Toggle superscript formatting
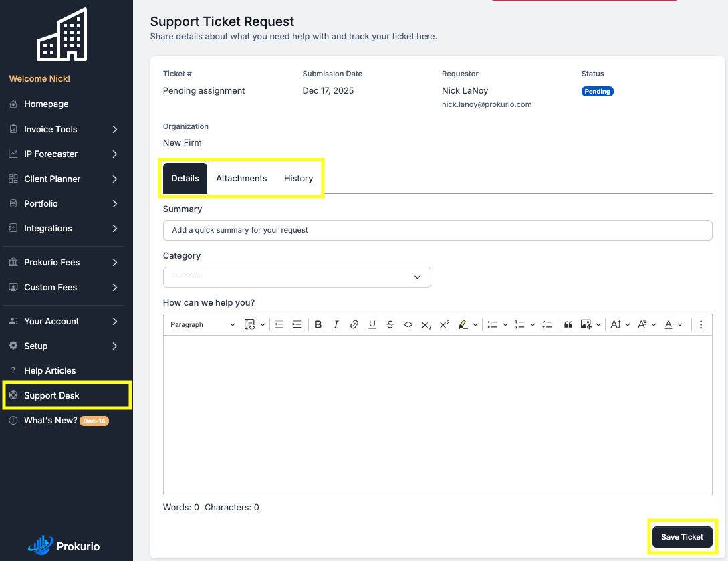Viewport: 728px width, 561px height. [x=445, y=324]
